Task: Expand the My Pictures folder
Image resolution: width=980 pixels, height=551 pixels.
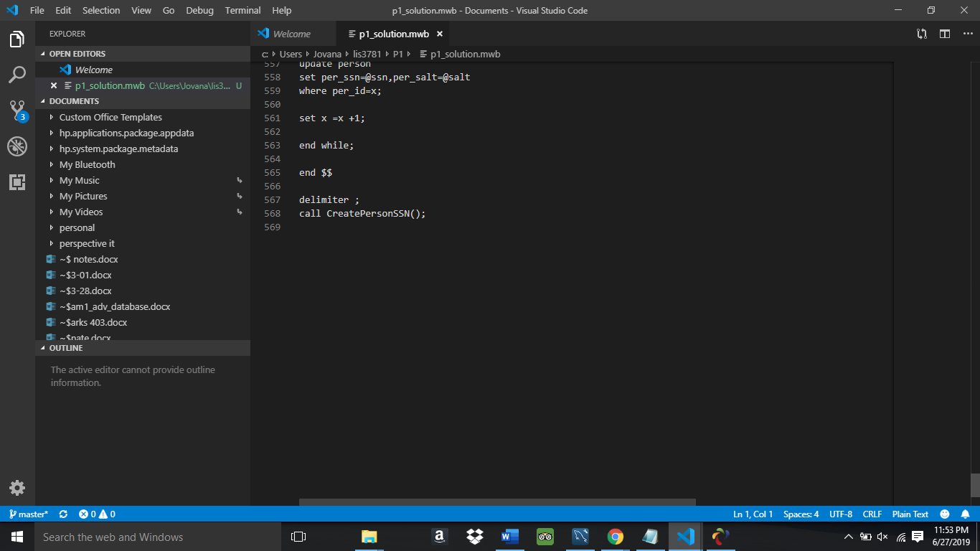Action: (83, 196)
